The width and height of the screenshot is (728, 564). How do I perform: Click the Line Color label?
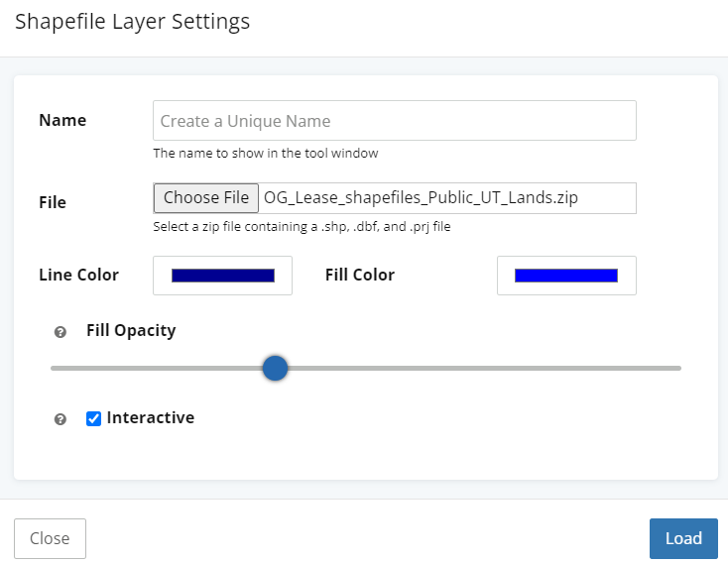pyautogui.click(x=78, y=276)
